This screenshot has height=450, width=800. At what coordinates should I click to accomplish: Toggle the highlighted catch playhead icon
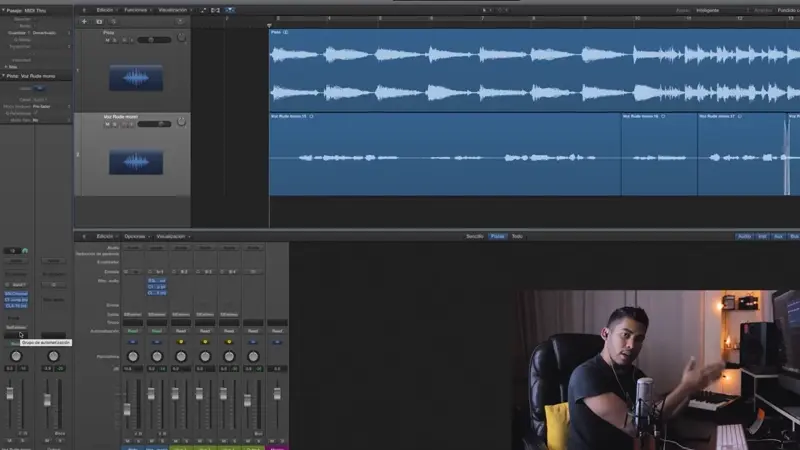230,10
